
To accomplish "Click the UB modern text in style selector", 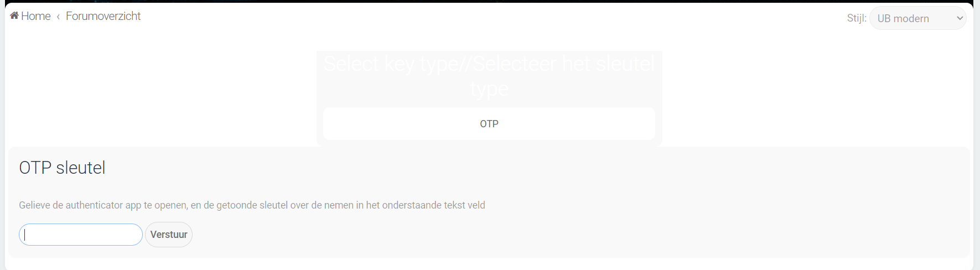I will [x=903, y=19].
